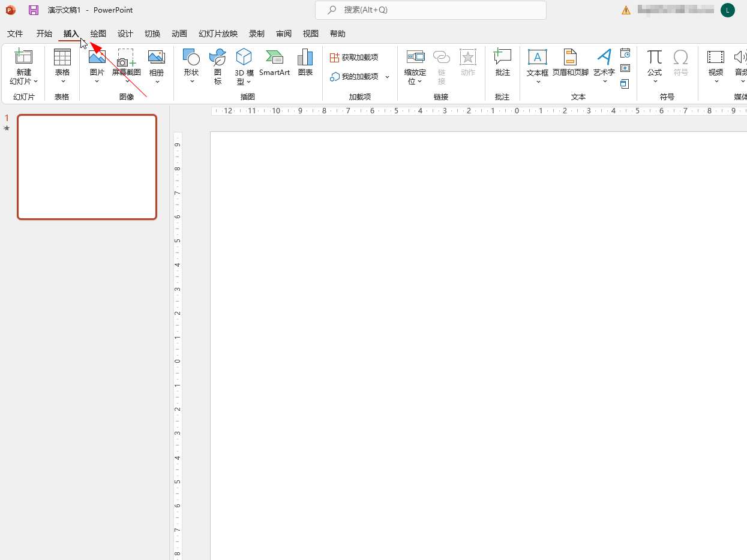Screen dimensions: 747x560
Task: Open the Animations (动画) tab
Action: tap(179, 34)
